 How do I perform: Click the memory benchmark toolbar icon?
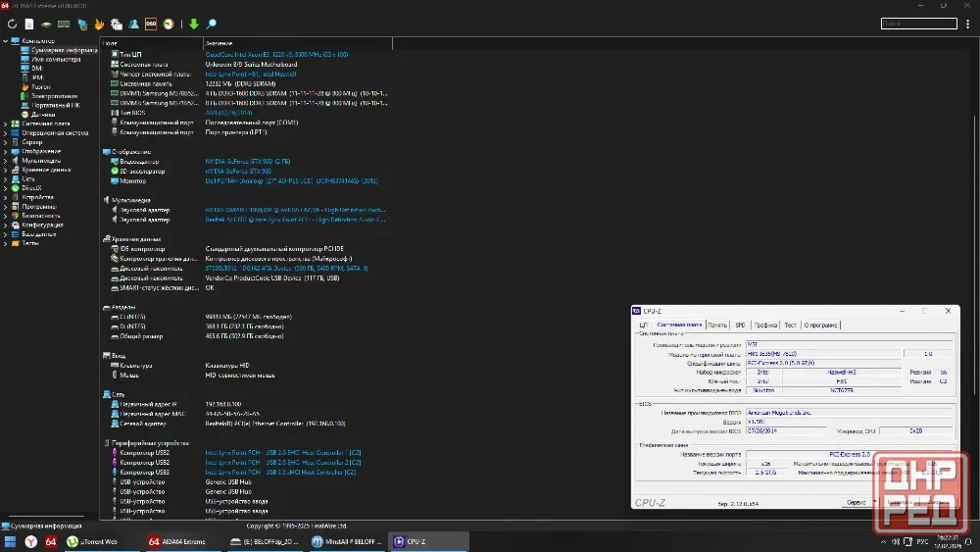(64, 24)
